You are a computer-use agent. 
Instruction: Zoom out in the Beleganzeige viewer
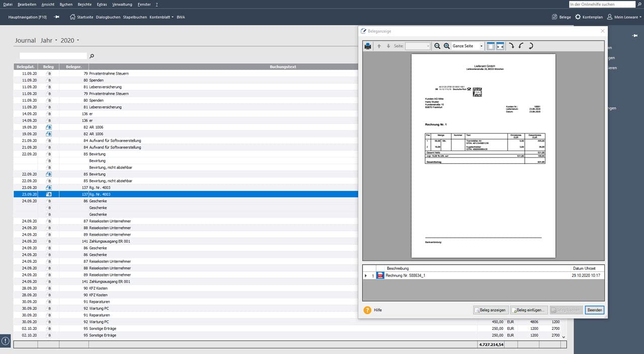click(x=437, y=46)
